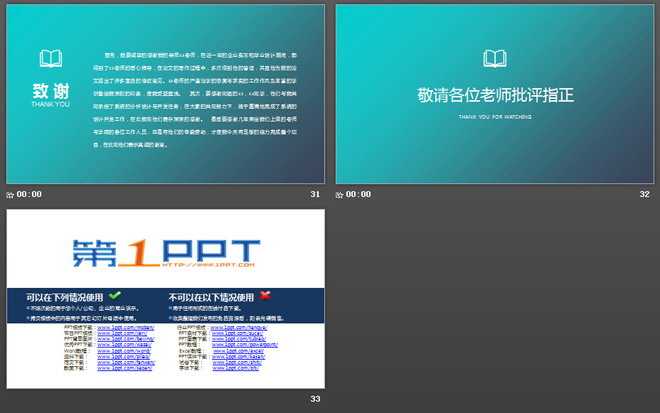This screenshot has height=413, width=660.
Task: Click the 00:00 timing under slide 31
Action: pos(29,195)
